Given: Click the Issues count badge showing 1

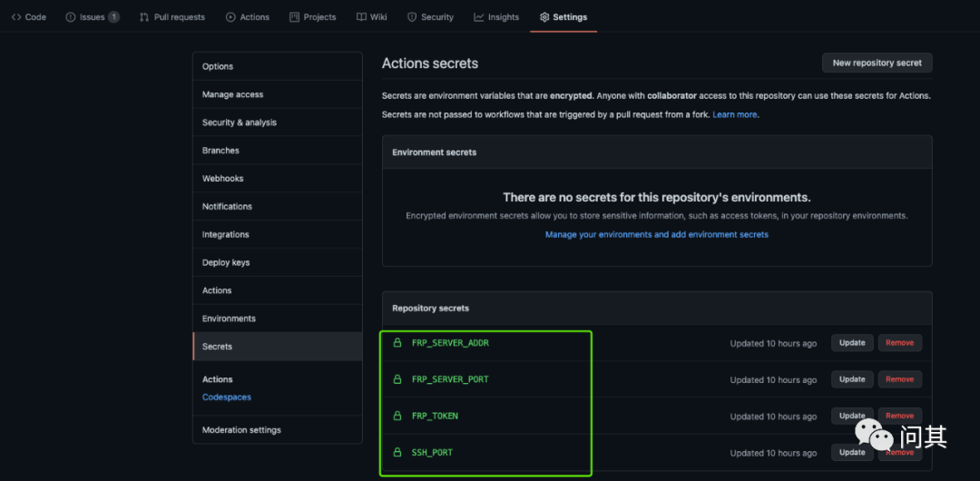Looking at the screenshot, I should click(x=113, y=17).
